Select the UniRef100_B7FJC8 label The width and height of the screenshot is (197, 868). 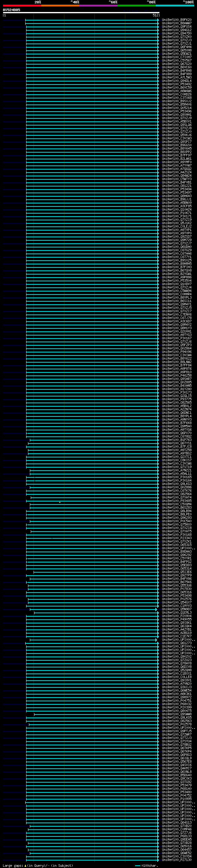tap(176, 446)
